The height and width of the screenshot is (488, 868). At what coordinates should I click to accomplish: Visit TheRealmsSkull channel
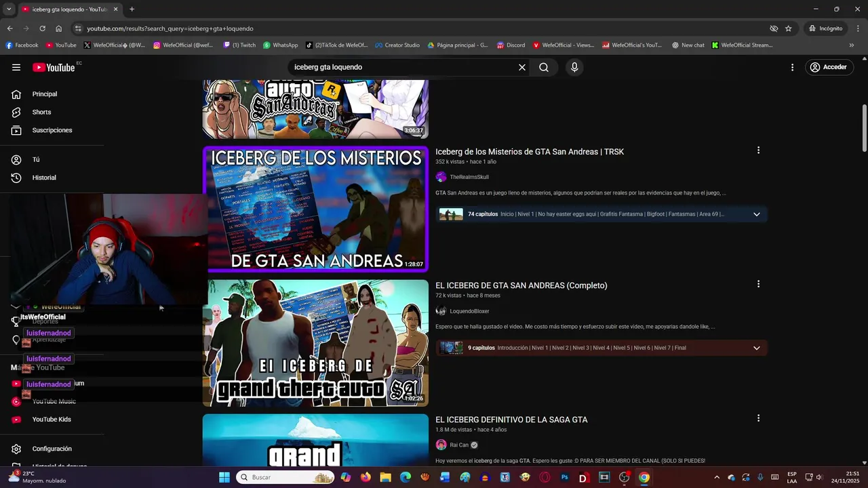(469, 177)
